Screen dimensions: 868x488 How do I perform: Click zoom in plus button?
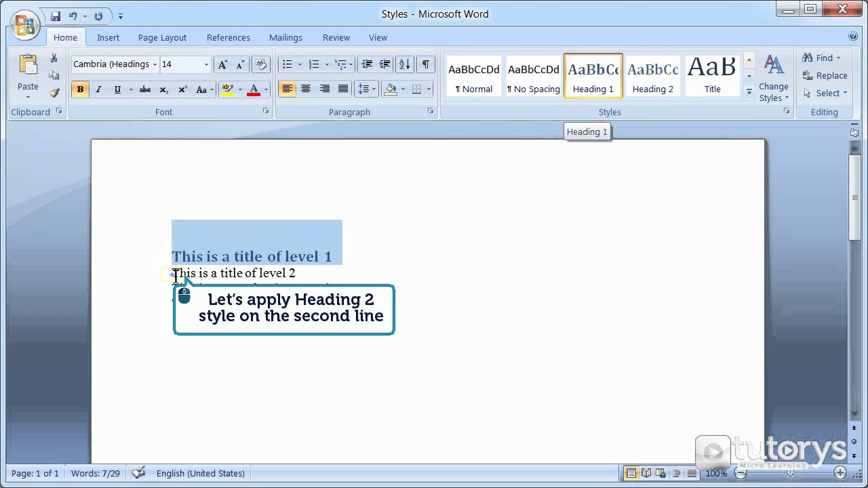coord(841,473)
